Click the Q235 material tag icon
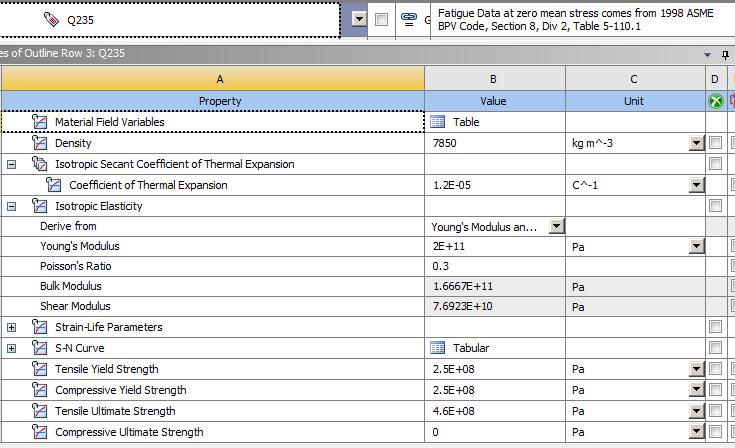 [50, 19]
